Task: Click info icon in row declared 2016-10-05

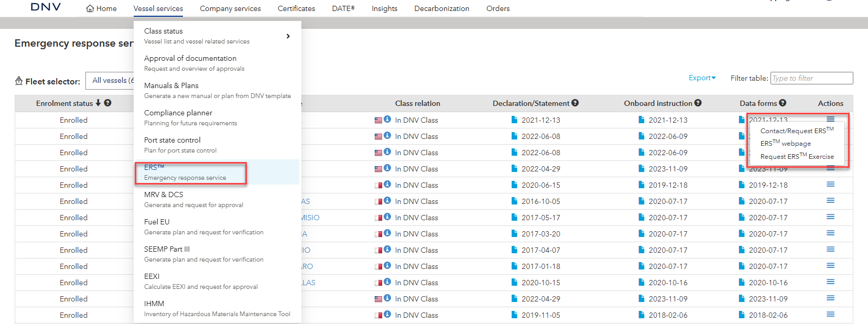Action: tap(387, 200)
